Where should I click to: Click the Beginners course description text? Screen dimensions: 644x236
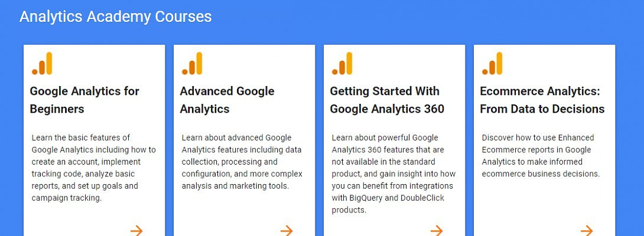click(93, 168)
